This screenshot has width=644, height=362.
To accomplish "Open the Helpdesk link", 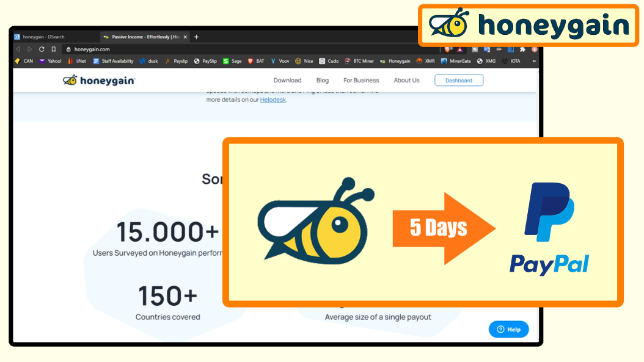I will (x=273, y=100).
